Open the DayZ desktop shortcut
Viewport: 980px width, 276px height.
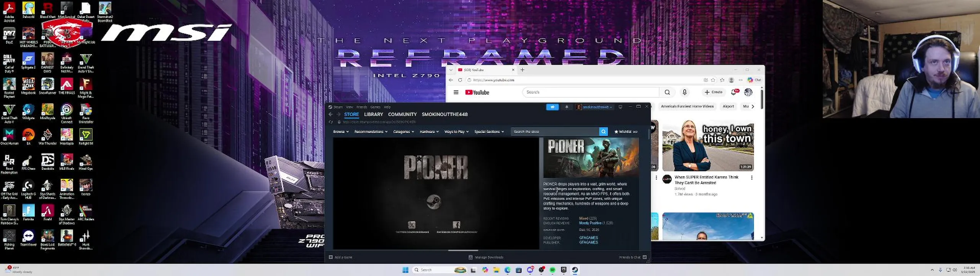point(9,36)
